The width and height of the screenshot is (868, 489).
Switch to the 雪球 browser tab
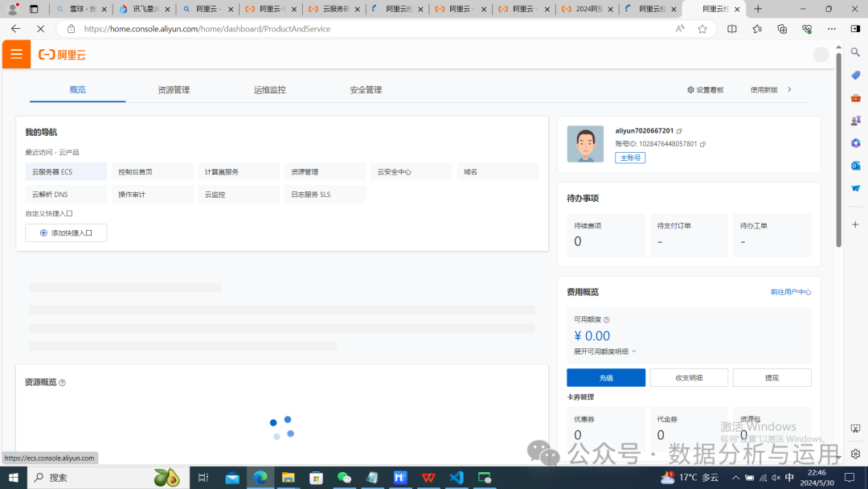coord(81,9)
